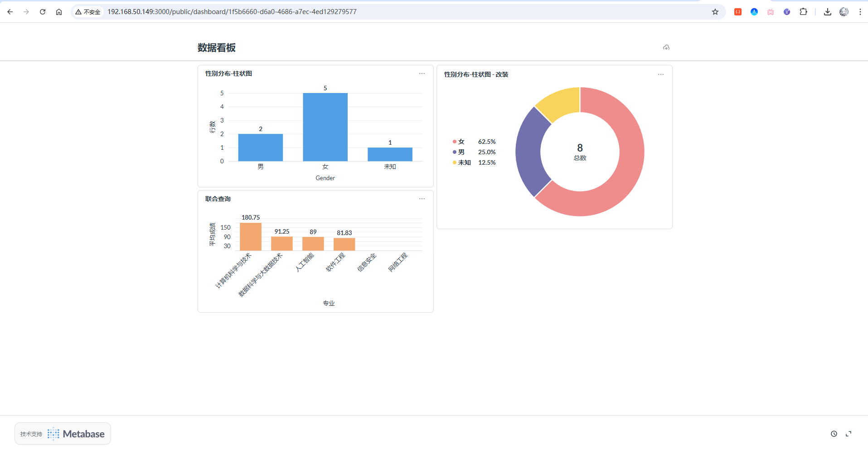Toggle the 女 series in pie legend
868x451 pixels.
pos(461,142)
